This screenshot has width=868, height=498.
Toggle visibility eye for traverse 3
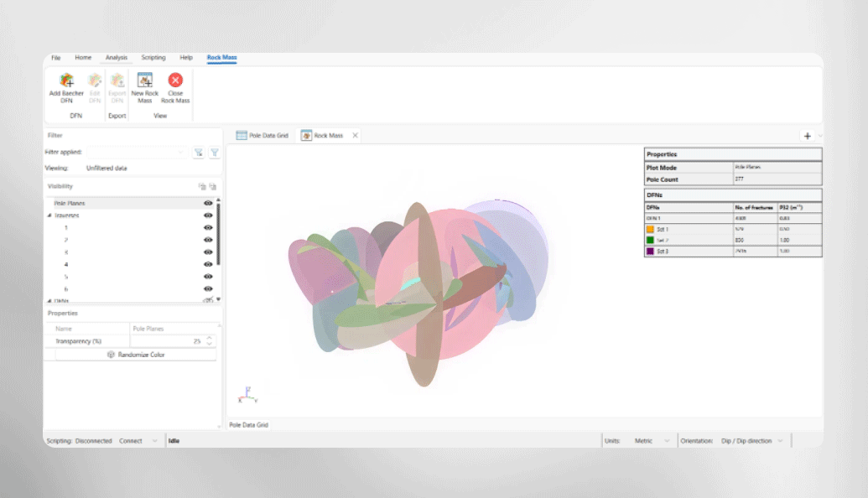point(208,252)
